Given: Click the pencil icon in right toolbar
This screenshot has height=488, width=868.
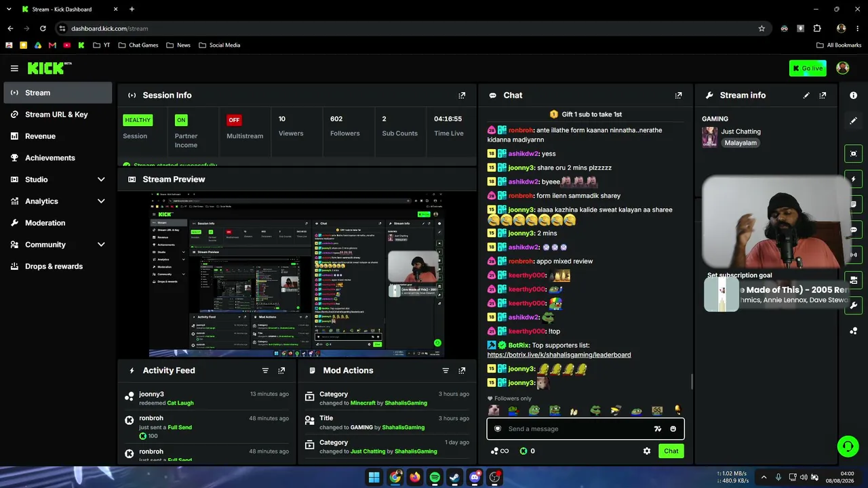Looking at the screenshot, I should [x=853, y=121].
